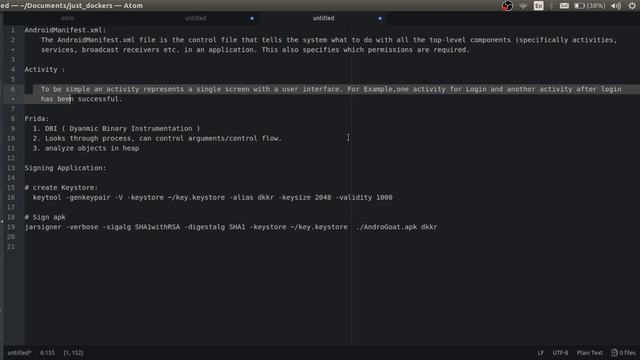This screenshot has width=640, height=360.
Task: Open the mail envelope indicator
Action: click(564, 6)
